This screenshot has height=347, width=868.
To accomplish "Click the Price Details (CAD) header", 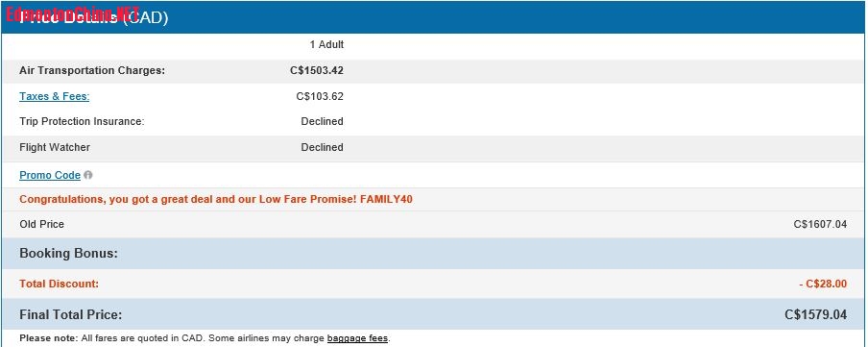I will click(x=93, y=17).
